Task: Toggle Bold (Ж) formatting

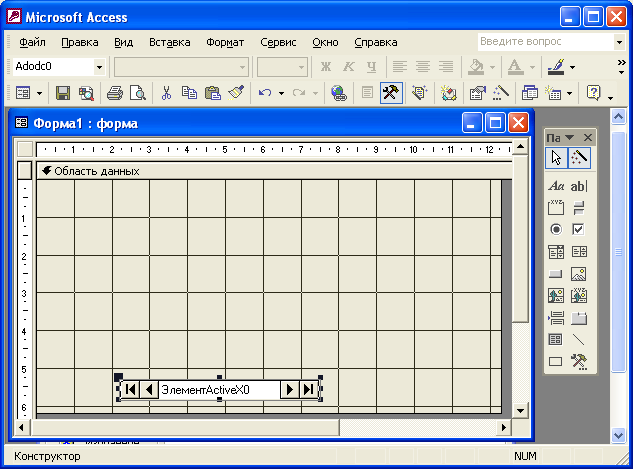Action: 325,67
